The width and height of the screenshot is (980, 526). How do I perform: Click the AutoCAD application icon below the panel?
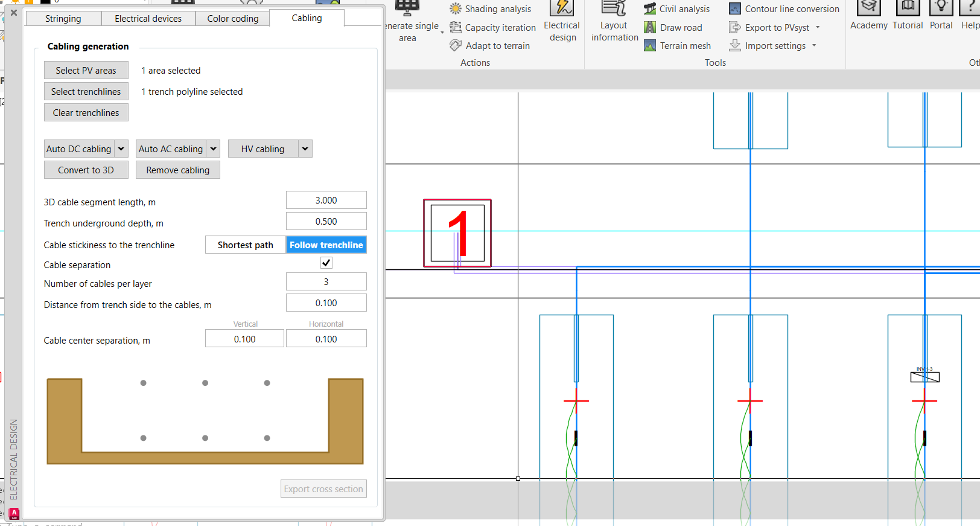coord(14,513)
